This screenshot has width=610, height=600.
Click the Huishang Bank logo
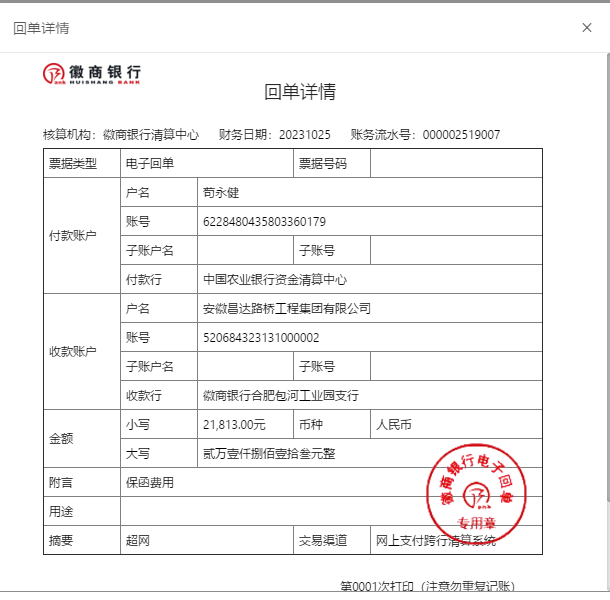coord(92,74)
